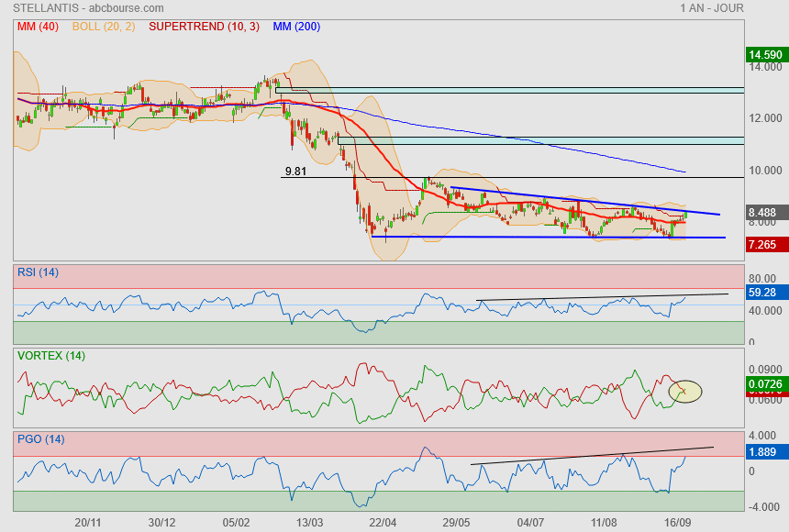The width and height of the screenshot is (789, 532).
Task: Click the green 14.590 price tag
Action: [765, 55]
